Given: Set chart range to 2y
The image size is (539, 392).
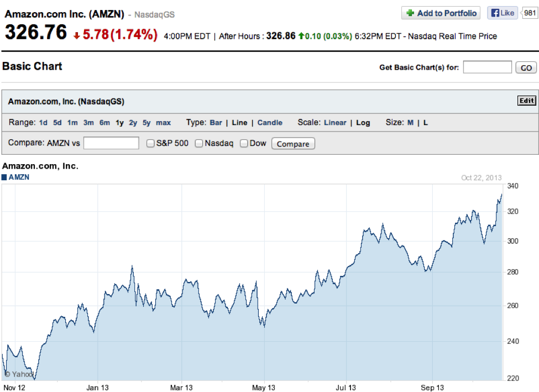Looking at the screenshot, I should point(133,123).
